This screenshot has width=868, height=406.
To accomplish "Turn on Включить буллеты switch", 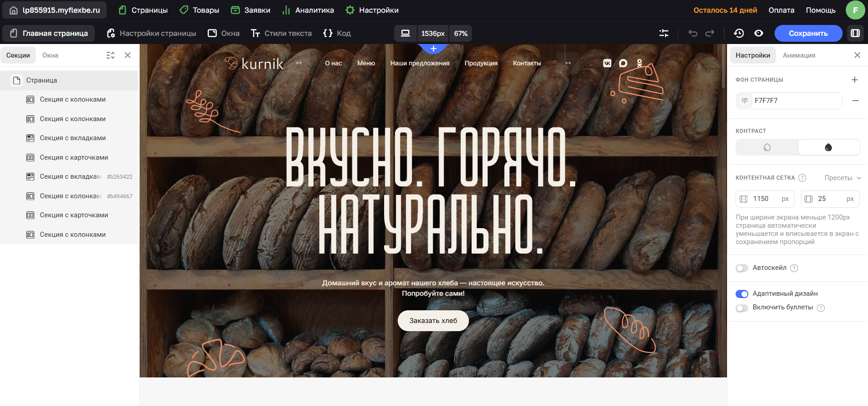I will pyautogui.click(x=742, y=308).
